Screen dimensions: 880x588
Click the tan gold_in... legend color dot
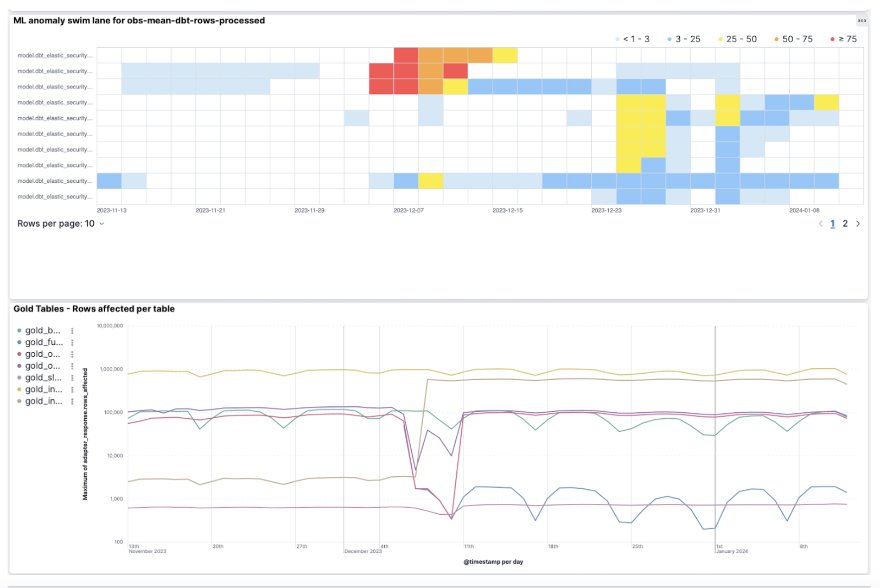point(20,401)
